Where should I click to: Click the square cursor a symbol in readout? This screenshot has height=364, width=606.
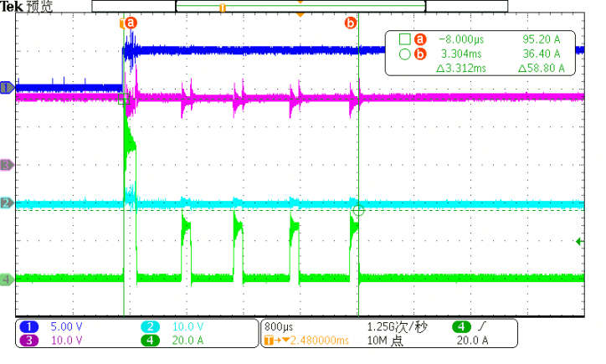coord(404,39)
